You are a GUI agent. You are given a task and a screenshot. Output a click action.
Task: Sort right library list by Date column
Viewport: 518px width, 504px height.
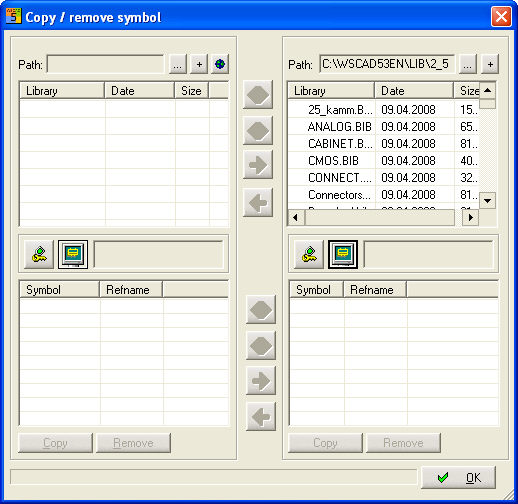tap(414, 91)
